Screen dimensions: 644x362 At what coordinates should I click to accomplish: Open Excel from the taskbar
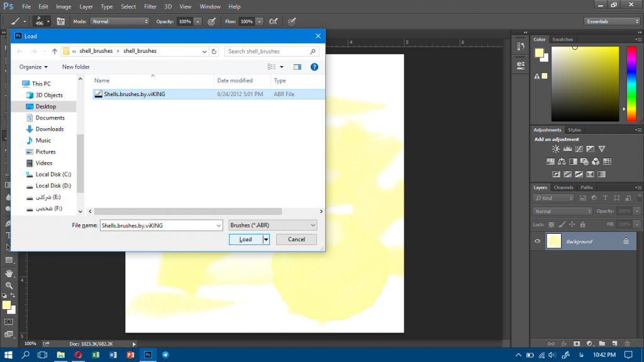coord(96,354)
